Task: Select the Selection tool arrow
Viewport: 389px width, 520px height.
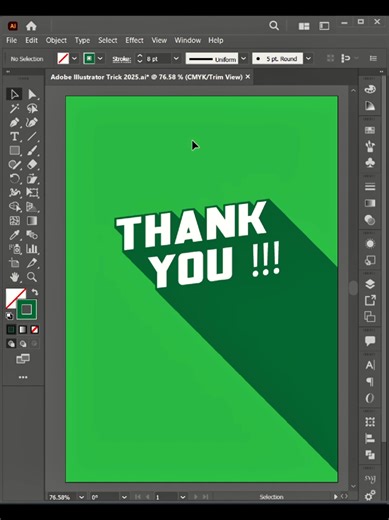Action: (x=14, y=94)
